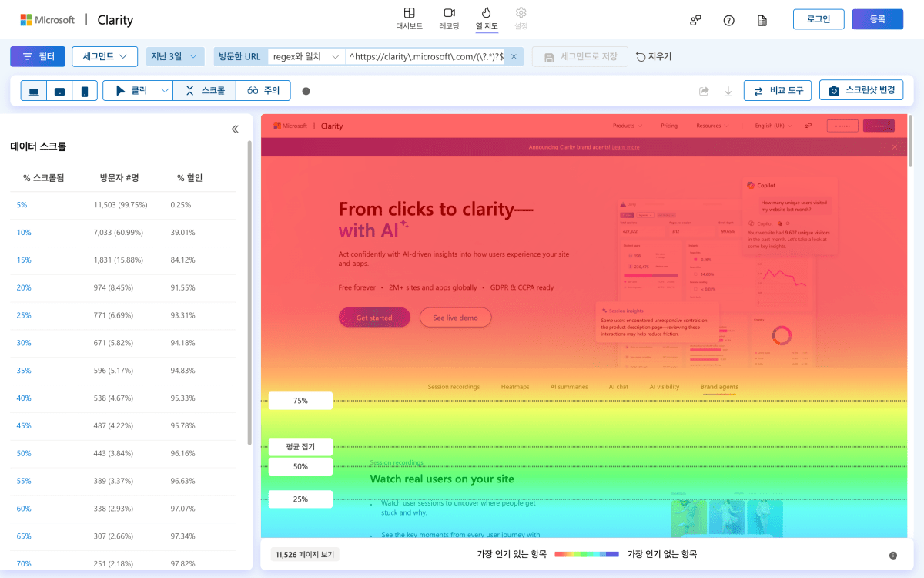Switch heatmap to 스크롤 scroll mode
This screenshot has width=924, height=578.
coord(205,90)
